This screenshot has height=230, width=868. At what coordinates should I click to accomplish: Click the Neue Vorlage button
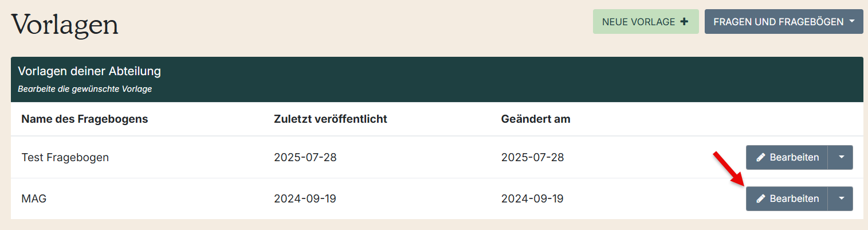coord(645,22)
